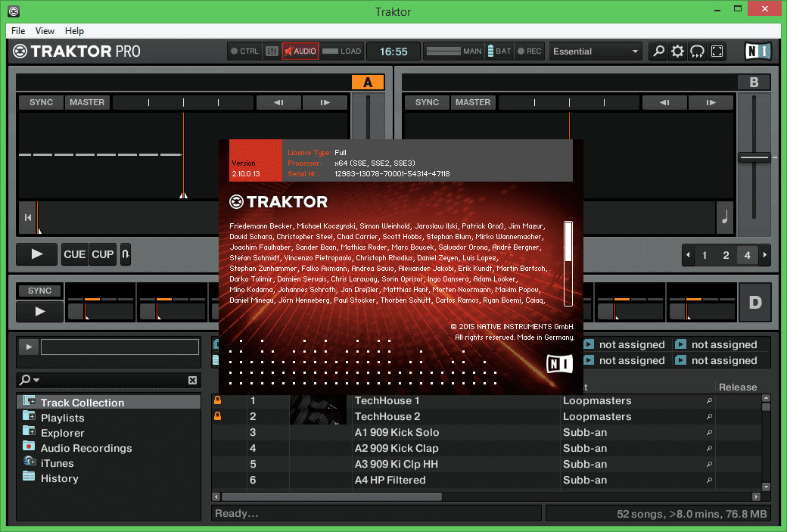Click Deck B tempo bend right arrow
The width and height of the screenshot is (787, 532).
tap(711, 102)
